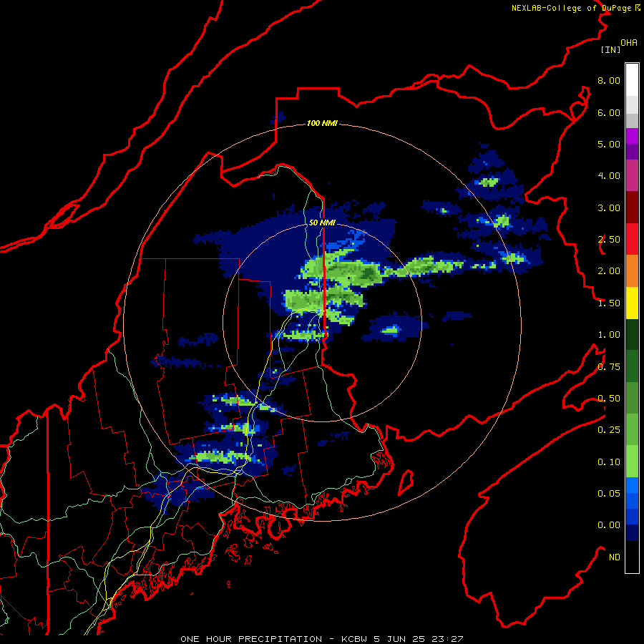The width and height of the screenshot is (644, 644).
Task: Click the ND legend label
Action: [615, 557]
